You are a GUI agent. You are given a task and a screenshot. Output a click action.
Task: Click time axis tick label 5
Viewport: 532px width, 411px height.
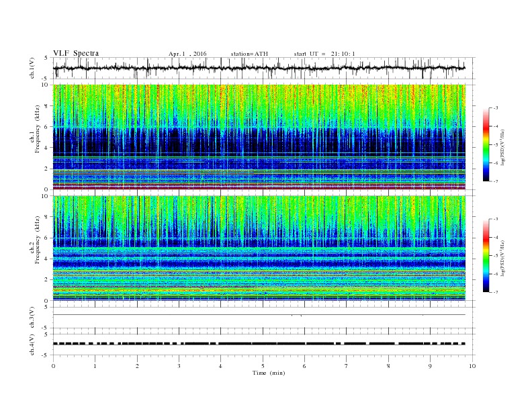263,366
